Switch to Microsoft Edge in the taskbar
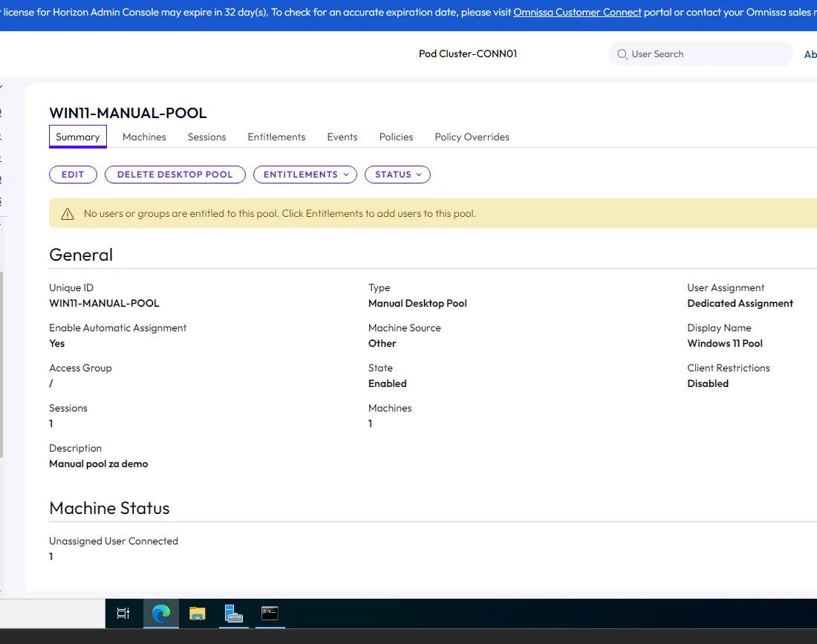This screenshot has width=817, height=644. click(x=161, y=614)
